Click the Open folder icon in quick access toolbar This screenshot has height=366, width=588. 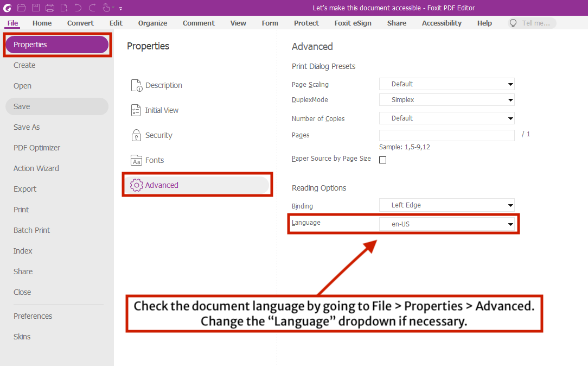pyautogui.click(x=22, y=8)
